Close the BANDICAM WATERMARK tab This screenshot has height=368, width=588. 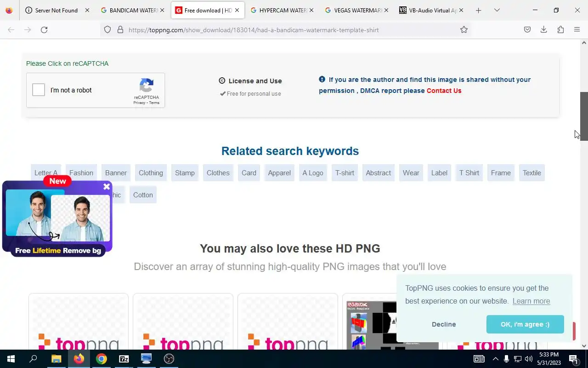(162, 10)
